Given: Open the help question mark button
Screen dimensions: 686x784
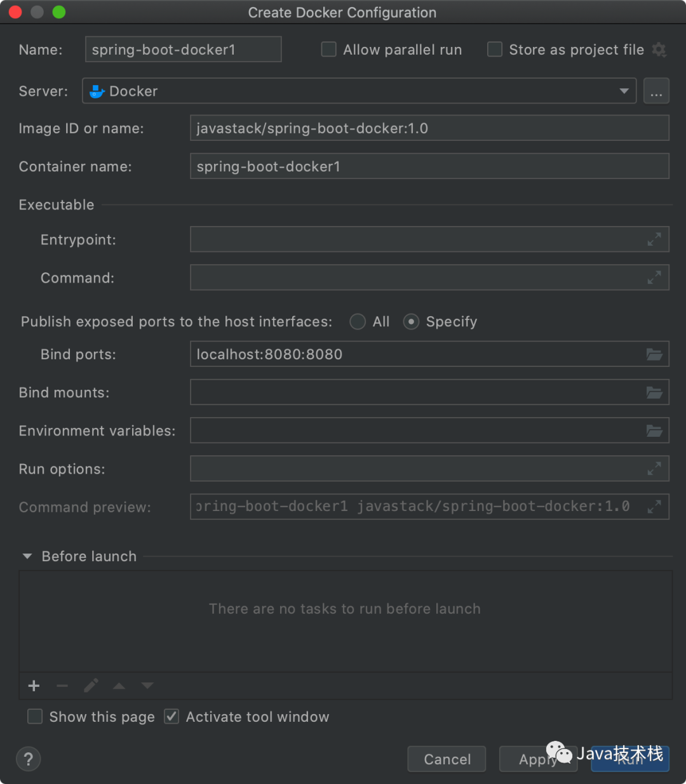Looking at the screenshot, I should tap(29, 759).
